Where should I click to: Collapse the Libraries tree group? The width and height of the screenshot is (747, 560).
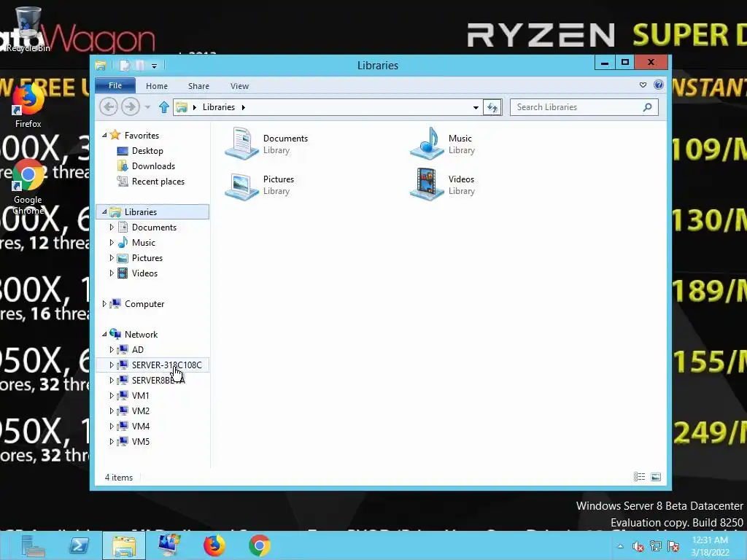104,212
